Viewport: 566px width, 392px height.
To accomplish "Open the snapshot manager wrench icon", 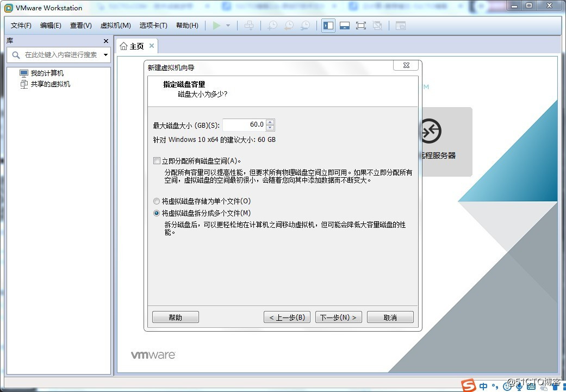I will click(305, 25).
